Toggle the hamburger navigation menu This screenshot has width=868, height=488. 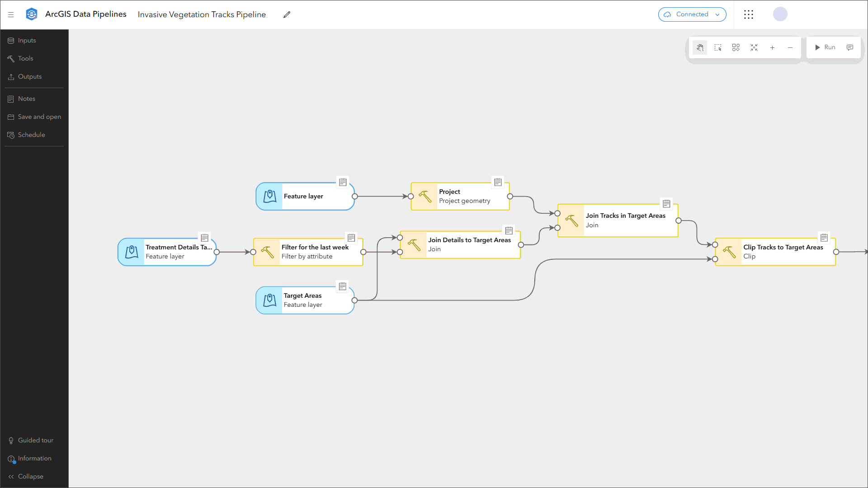(x=11, y=14)
